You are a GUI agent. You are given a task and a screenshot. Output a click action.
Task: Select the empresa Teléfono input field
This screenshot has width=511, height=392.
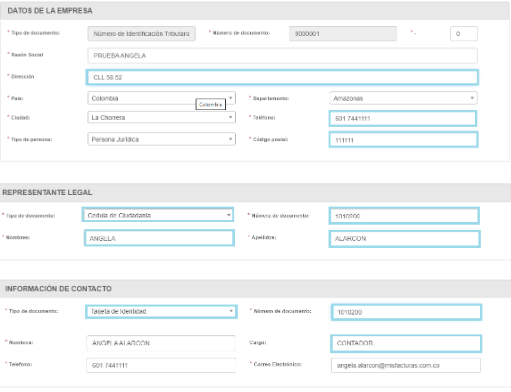coord(403,119)
